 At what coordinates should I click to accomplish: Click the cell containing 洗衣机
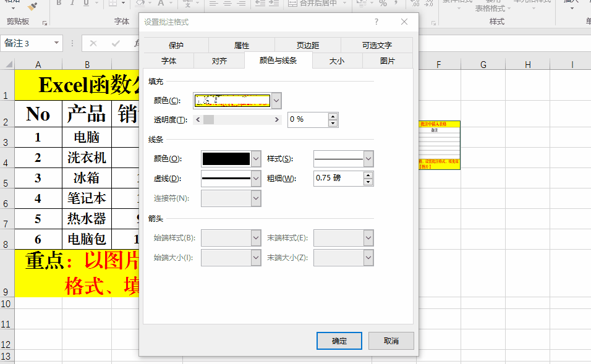click(87, 158)
